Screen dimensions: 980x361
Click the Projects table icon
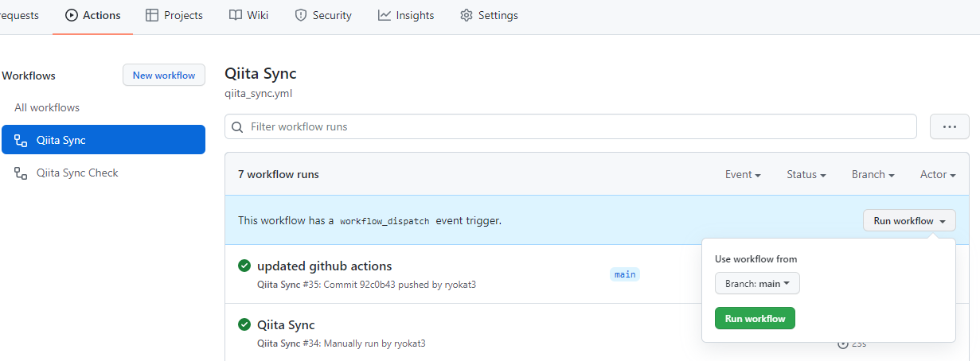tap(152, 15)
